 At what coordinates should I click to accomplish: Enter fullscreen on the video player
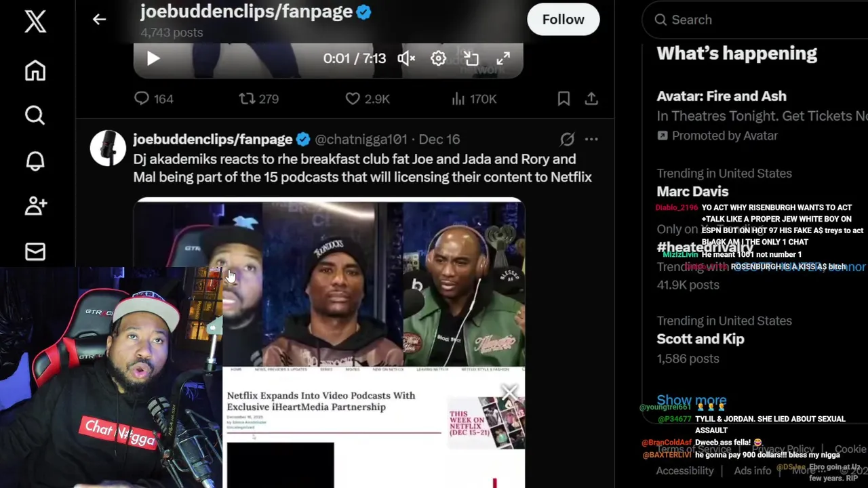tap(503, 58)
